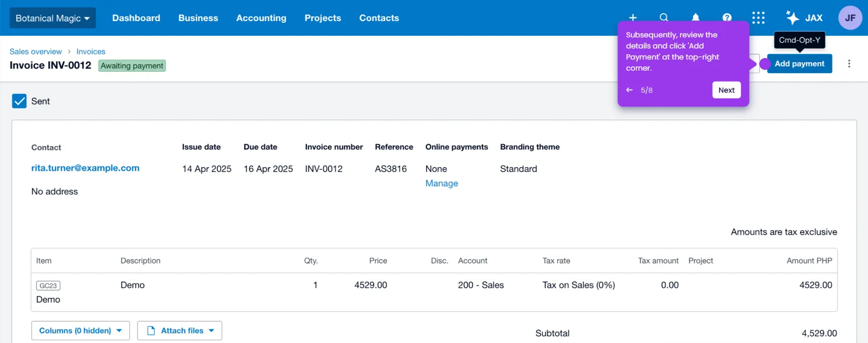Open the rita.turner@example.com contact link
Screen dimensions: 868x343
tap(85, 168)
